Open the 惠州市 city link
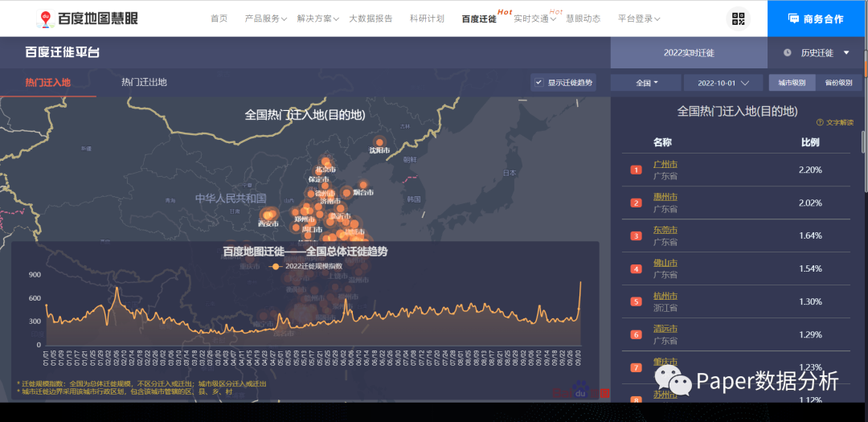The height and width of the screenshot is (422, 868). coord(665,197)
